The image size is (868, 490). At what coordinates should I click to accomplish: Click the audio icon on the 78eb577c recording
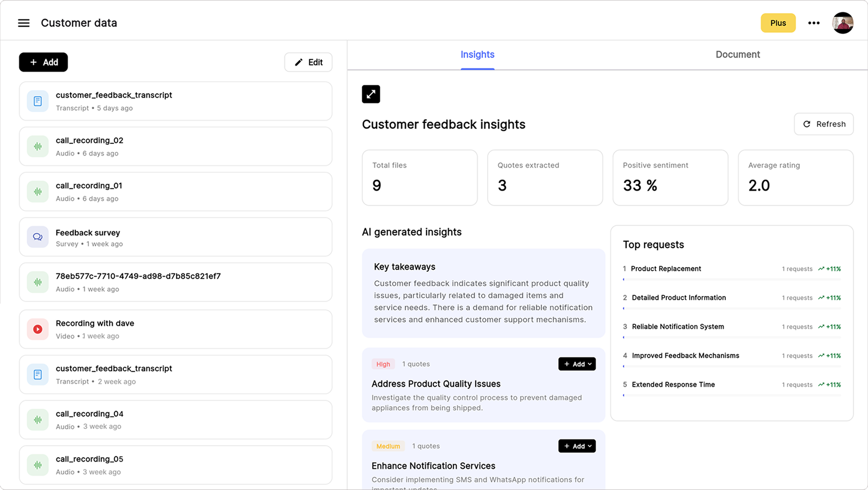[37, 282]
